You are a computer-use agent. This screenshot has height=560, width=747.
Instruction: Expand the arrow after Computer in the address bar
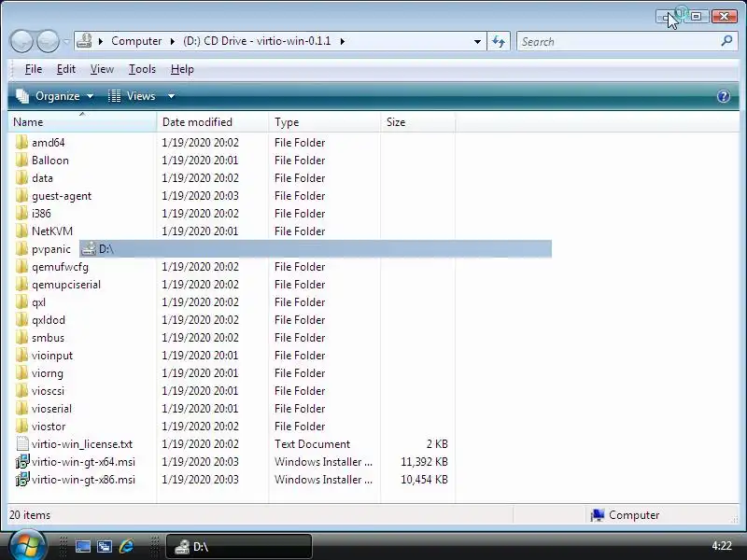[172, 41]
